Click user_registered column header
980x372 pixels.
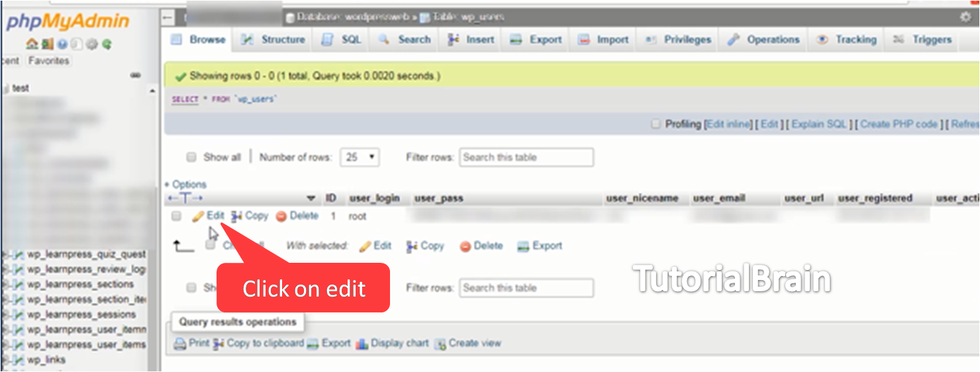[875, 199]
